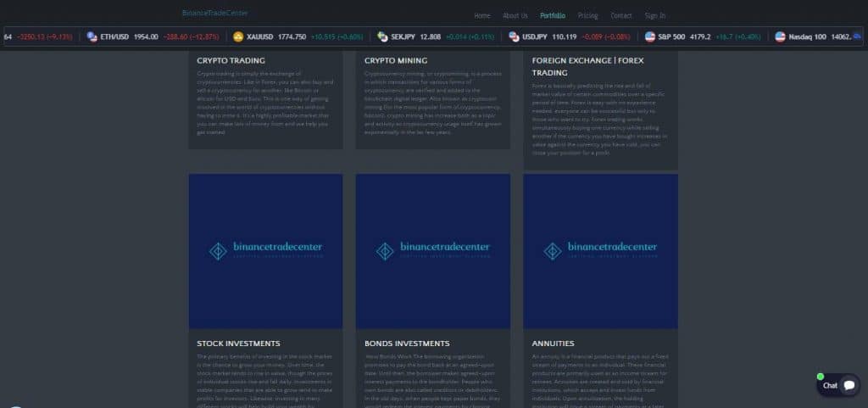Open the Pricing page
Image resolution: width=868 pixels, height=408 pixels.
(x=588, y=15)
